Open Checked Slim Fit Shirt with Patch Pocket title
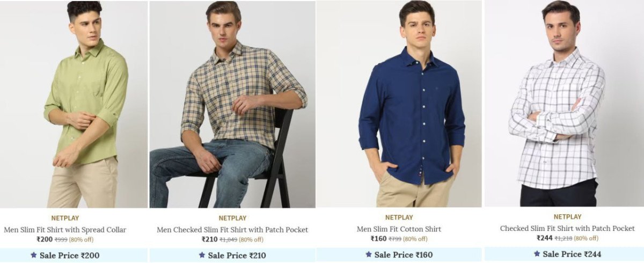644x263 pixels. tap(567, 229)
